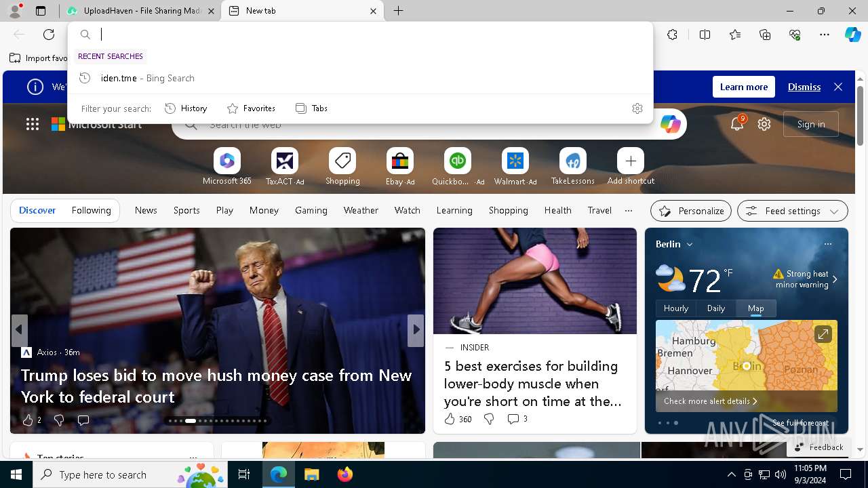Open Personalize feed button
This screenshot has width=868, height=488.
(x=691, y=211)
